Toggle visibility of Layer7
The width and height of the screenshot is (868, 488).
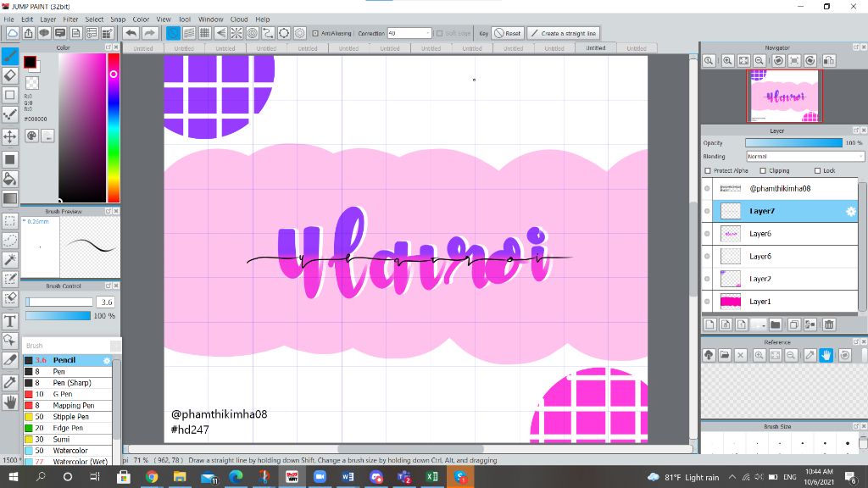coord(707,211)
